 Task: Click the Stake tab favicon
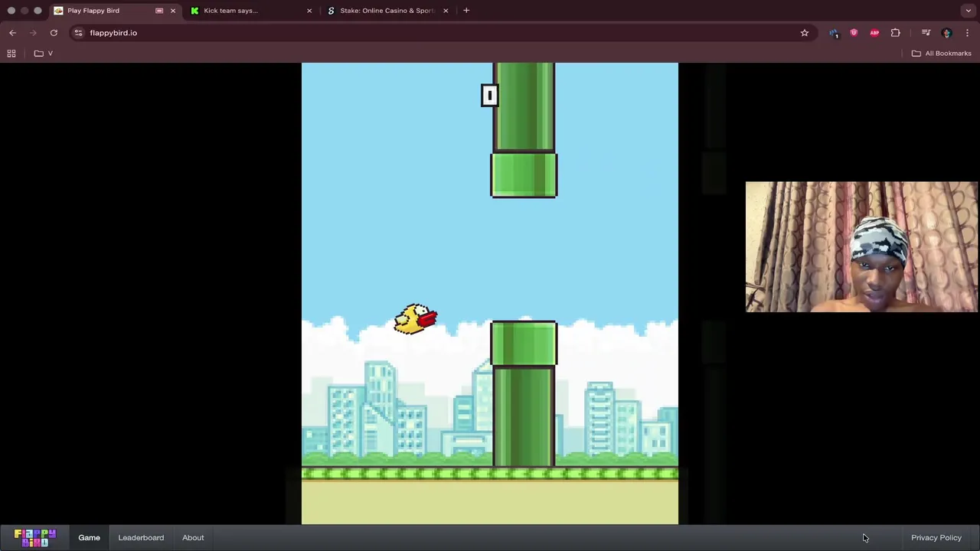coord(331,11)
